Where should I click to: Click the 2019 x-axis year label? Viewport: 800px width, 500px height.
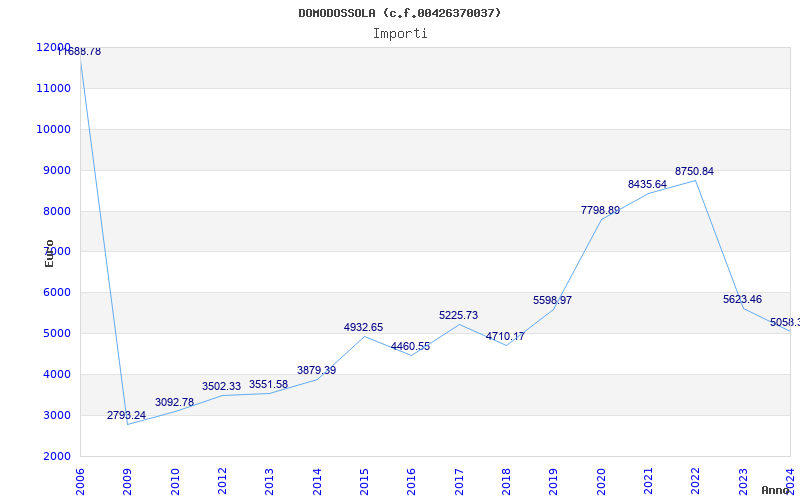pyautogui.click(x=554, y=482)
